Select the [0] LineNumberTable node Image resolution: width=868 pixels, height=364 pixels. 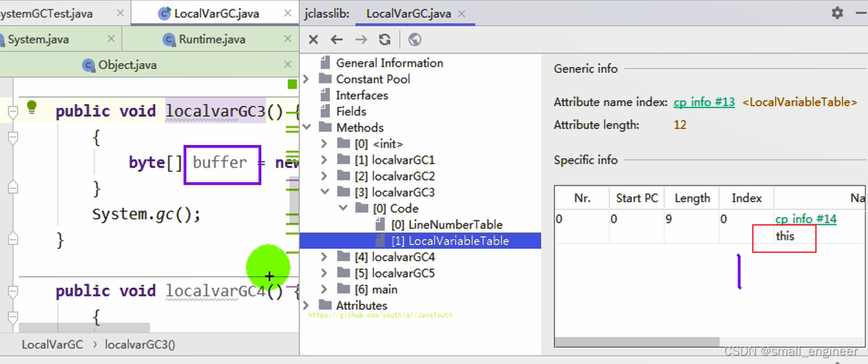[x=446, y=225]
